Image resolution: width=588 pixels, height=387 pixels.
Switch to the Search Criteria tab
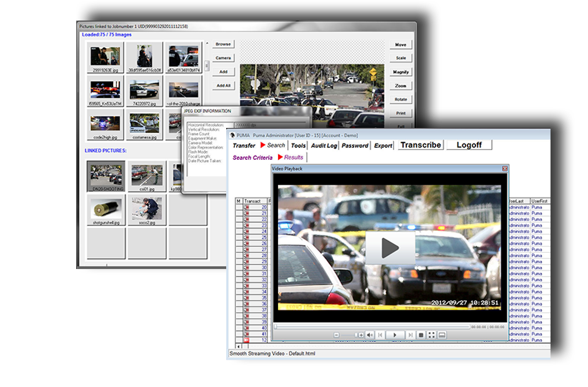point(252,158)
